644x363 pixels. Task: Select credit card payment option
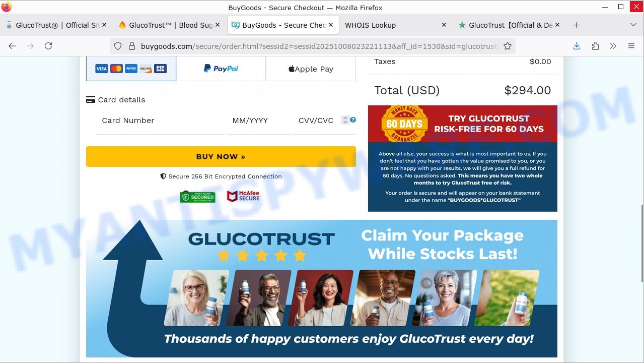click(131, 69)
